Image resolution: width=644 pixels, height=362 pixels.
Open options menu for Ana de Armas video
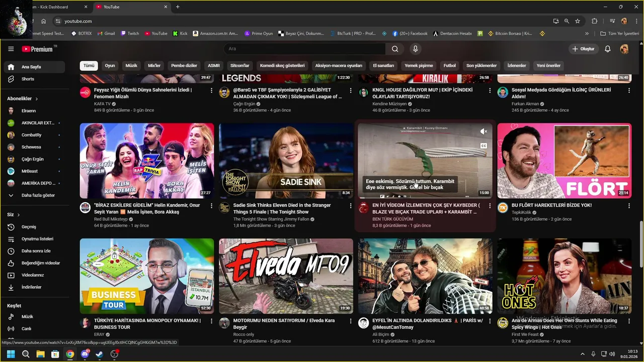click(629, 321)
